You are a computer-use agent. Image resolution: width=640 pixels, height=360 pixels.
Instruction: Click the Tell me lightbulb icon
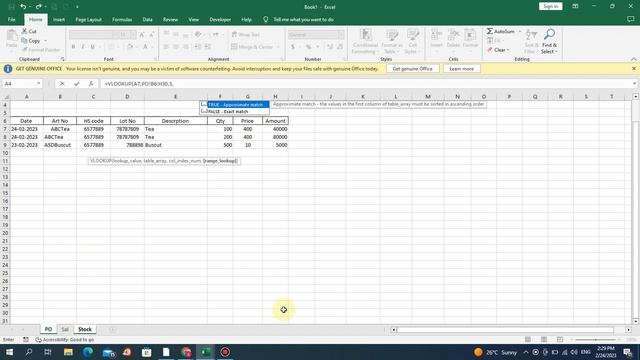click(266, 19)
